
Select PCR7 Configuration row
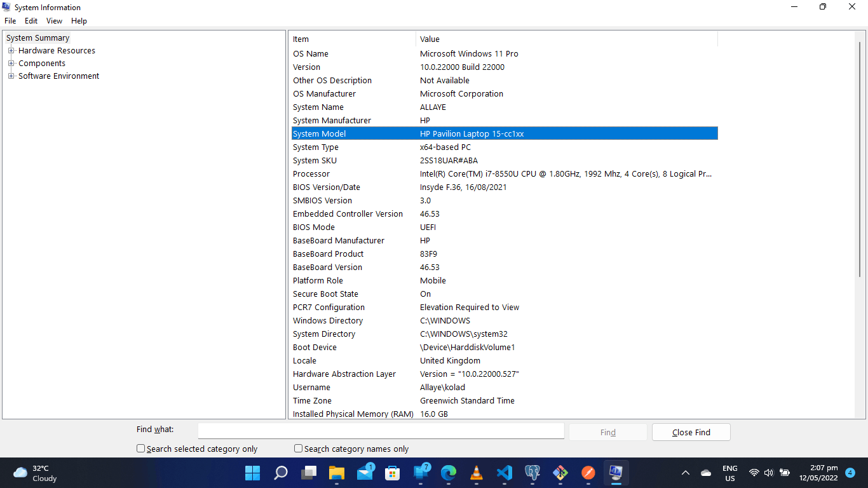coord(505,308)
